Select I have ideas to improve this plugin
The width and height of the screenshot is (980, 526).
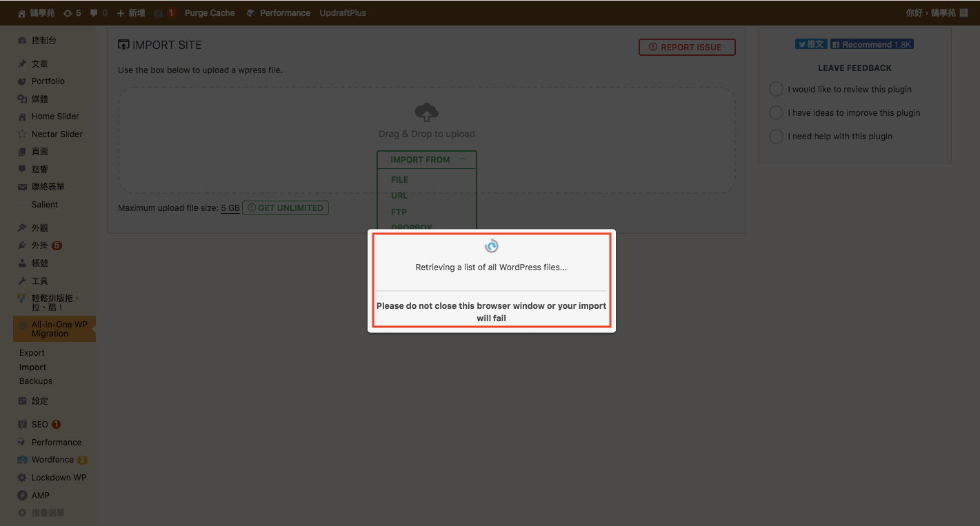776,112
